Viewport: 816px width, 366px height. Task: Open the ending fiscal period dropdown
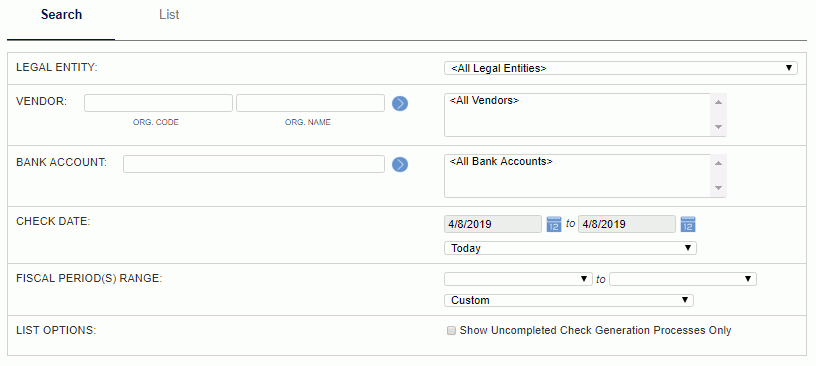683,279
